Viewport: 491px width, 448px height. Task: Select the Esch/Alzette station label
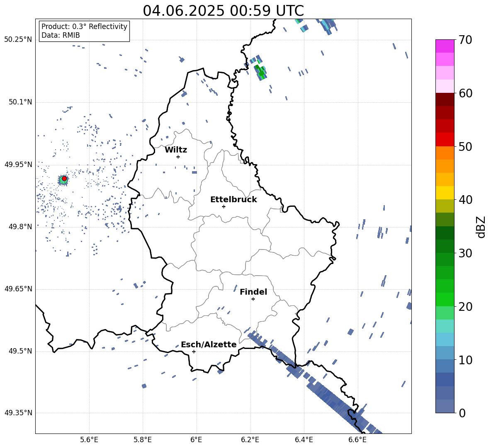(209, 345)
